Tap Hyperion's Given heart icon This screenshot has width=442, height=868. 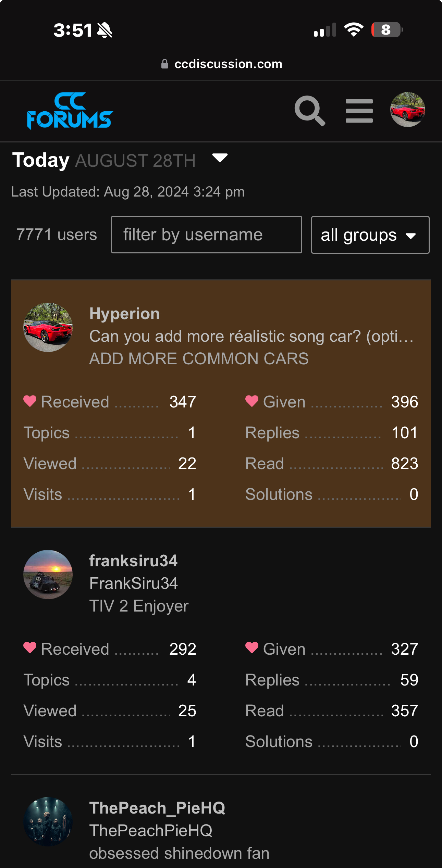click(x=252, y=401)
